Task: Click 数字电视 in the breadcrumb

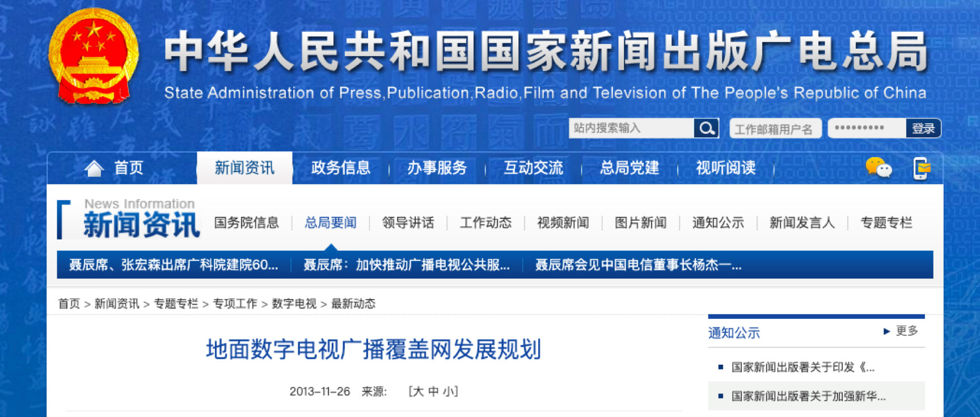Action: [x=294, y=304]
